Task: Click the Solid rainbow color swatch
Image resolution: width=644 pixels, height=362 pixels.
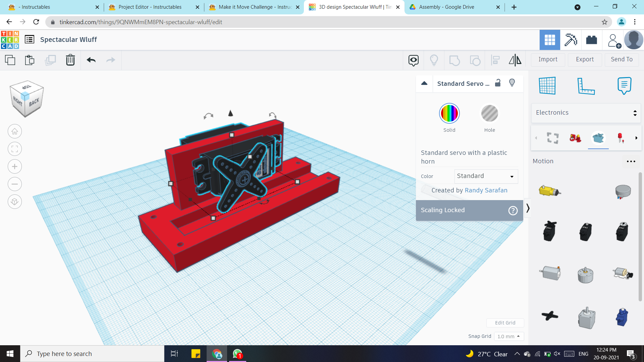Action: tap(449, 114)
